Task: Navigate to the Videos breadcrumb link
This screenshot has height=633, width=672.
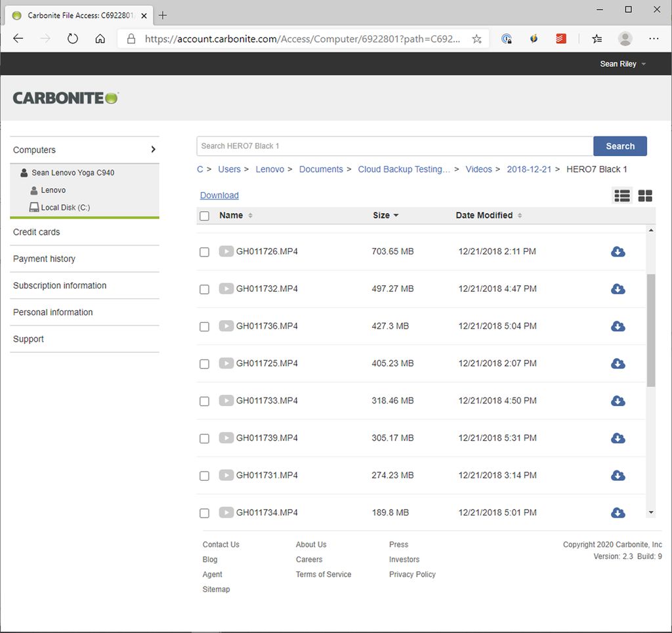Action: [479, 169]
